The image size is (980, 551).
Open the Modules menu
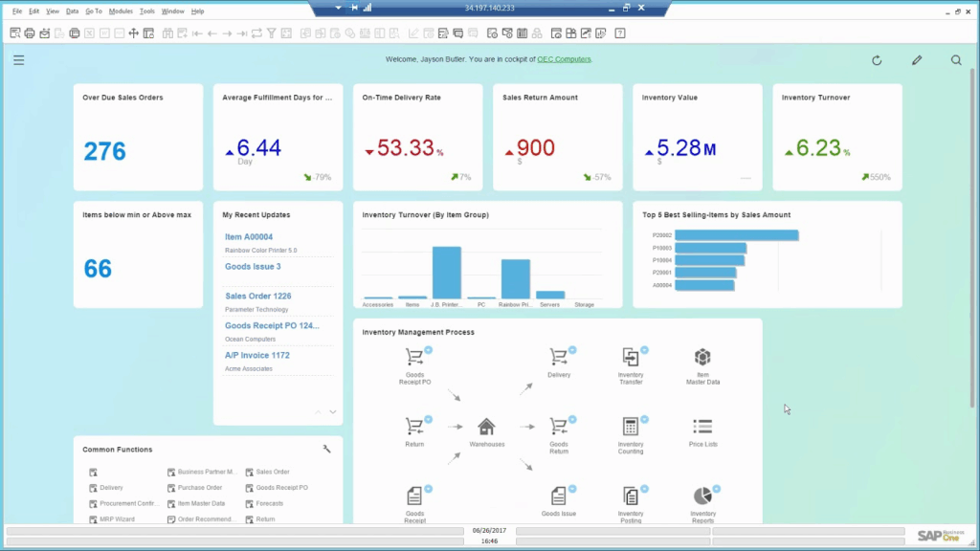(121, 11)
